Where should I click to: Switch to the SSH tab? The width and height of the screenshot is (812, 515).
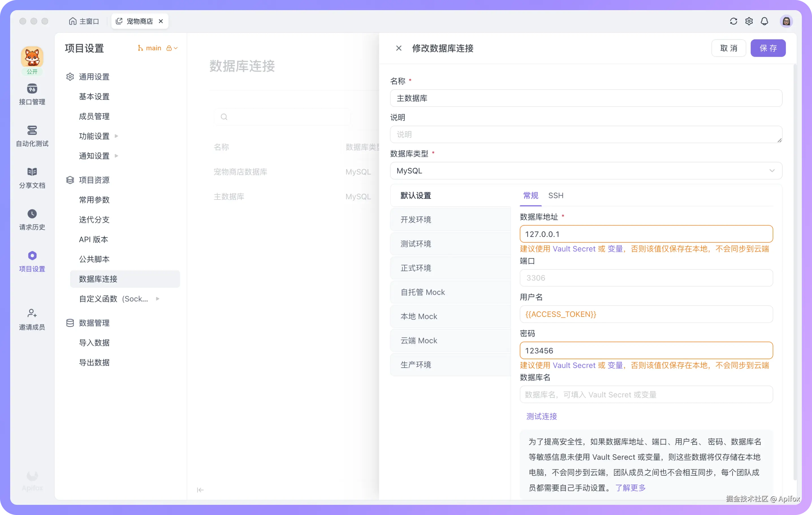[555, 196]
